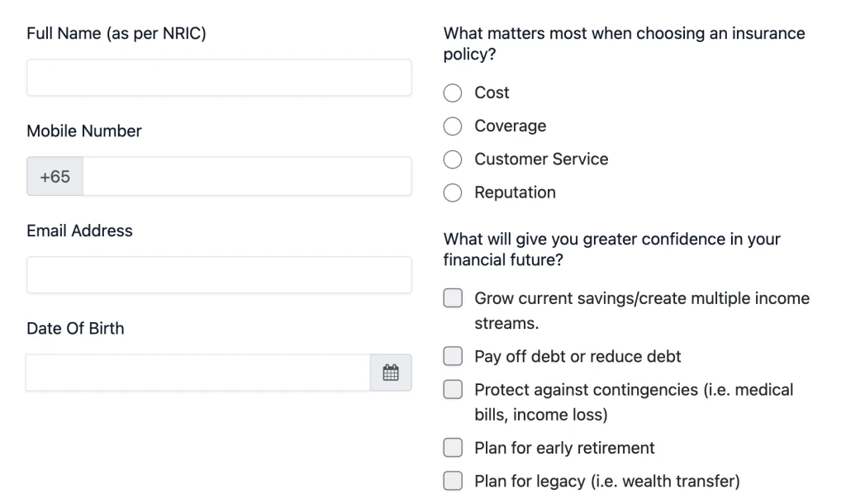Choose the Coverage radio option
Image resolution: width=846 pixels, height=504 pixels.
[x=453, y=126]
